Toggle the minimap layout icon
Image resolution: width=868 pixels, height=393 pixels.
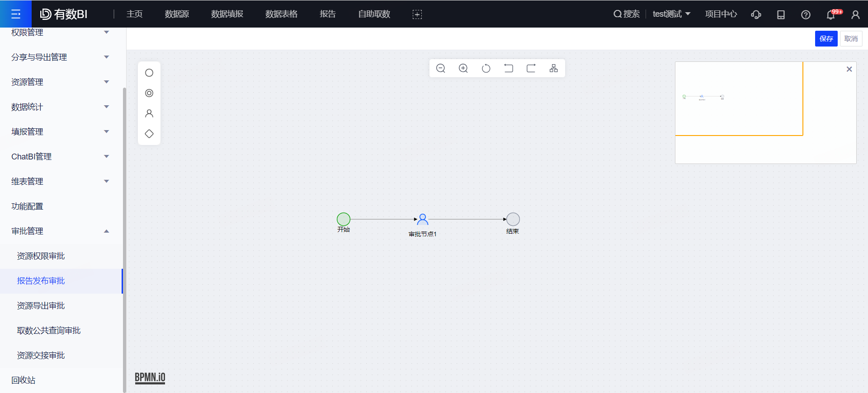554,68
